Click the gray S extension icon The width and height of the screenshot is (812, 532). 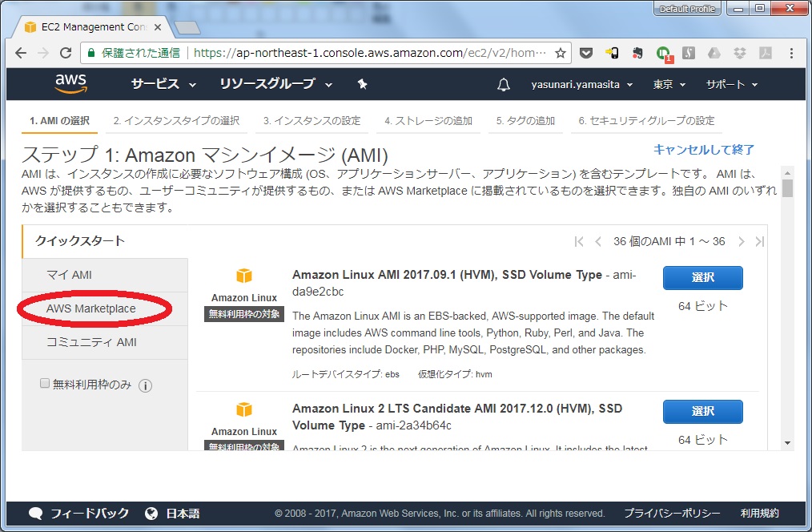[x=689, y=53]
